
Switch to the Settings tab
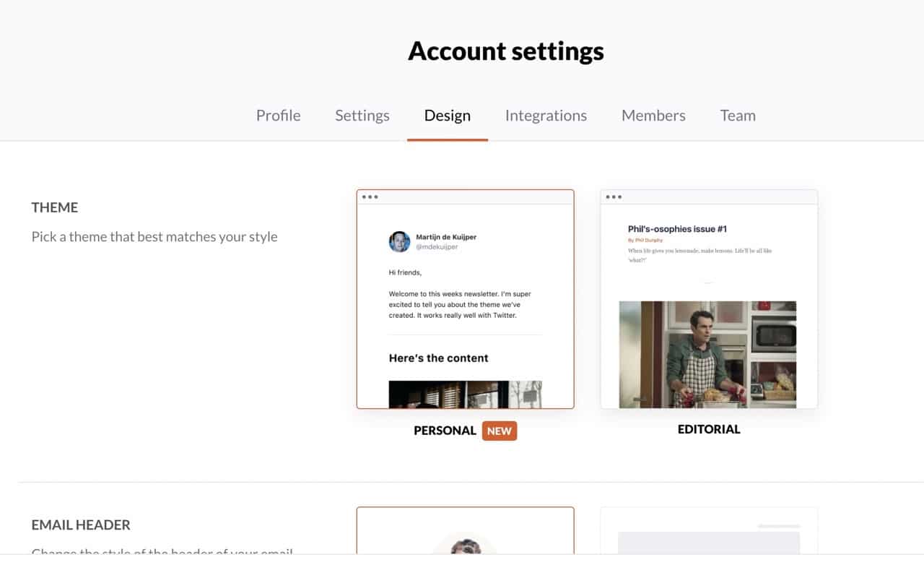point(362,116)
